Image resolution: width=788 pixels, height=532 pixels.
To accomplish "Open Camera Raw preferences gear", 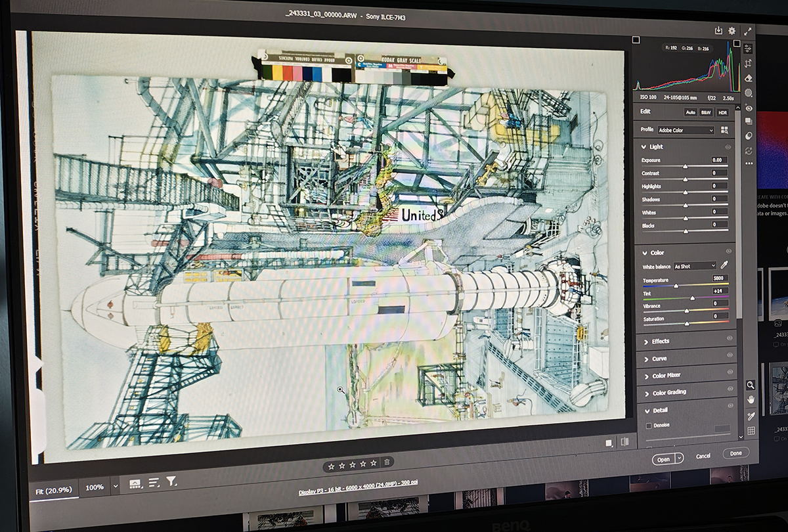I will click(x=732, y=31).
